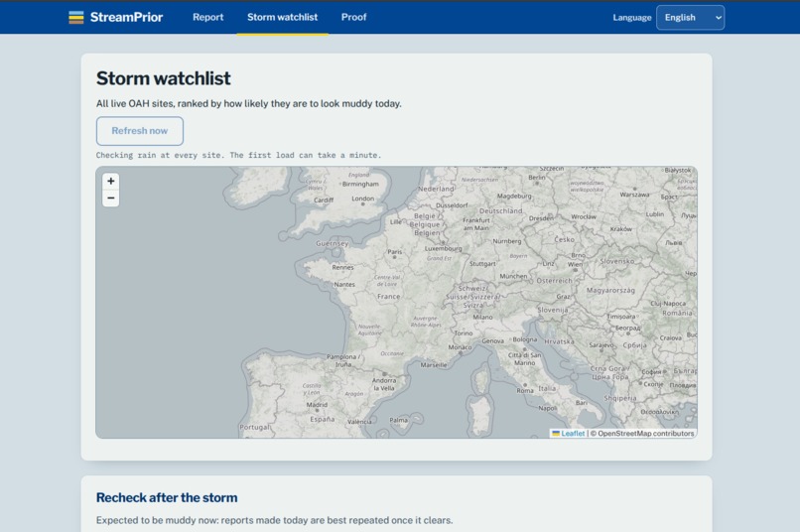Select the Storm watchlist tab
This screenshot has height=532, width=800.
[282, 17]
